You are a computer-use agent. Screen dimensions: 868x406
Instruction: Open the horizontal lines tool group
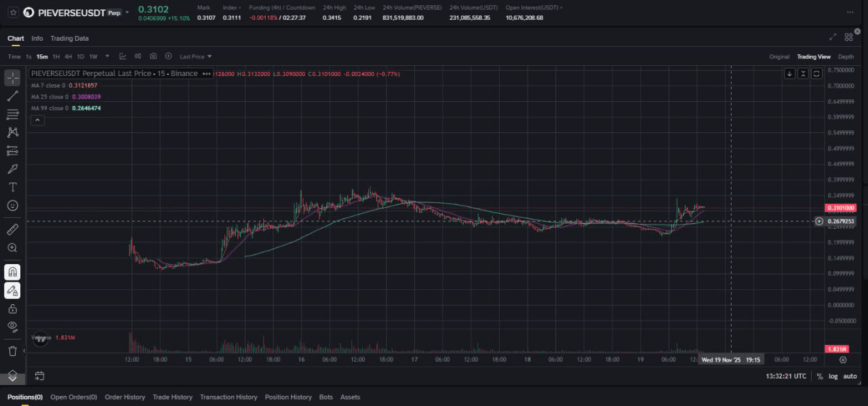click(12, 114)
